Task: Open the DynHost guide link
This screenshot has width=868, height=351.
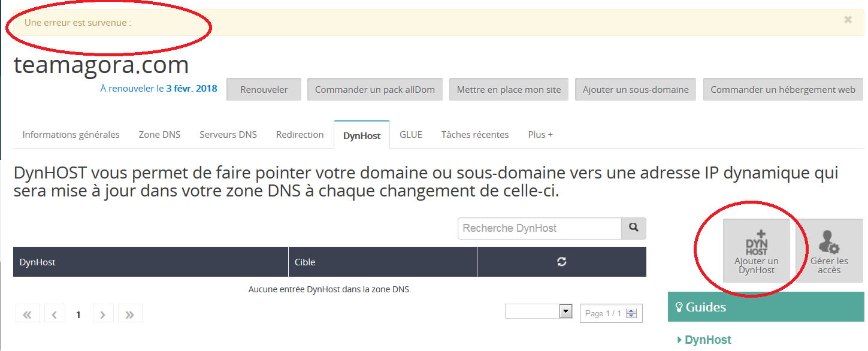Action: (707, 340)
